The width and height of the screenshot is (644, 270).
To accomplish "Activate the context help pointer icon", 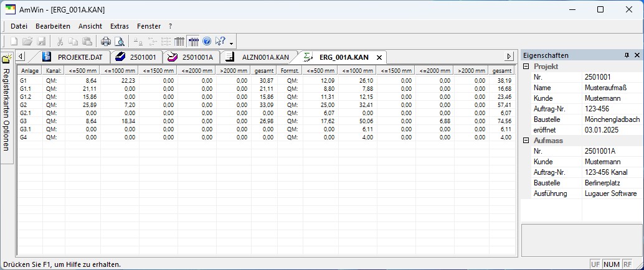I will pyautogui.click(x=220, y=41).
